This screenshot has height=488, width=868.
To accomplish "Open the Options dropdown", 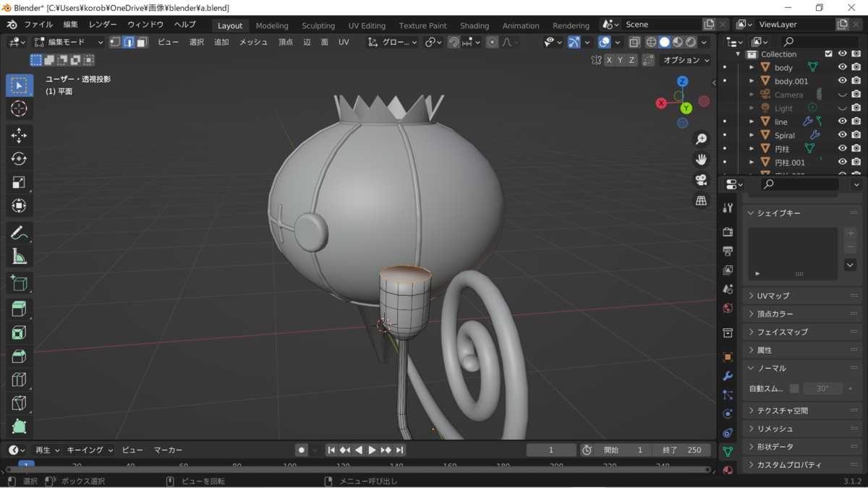I will coord(686,60).
